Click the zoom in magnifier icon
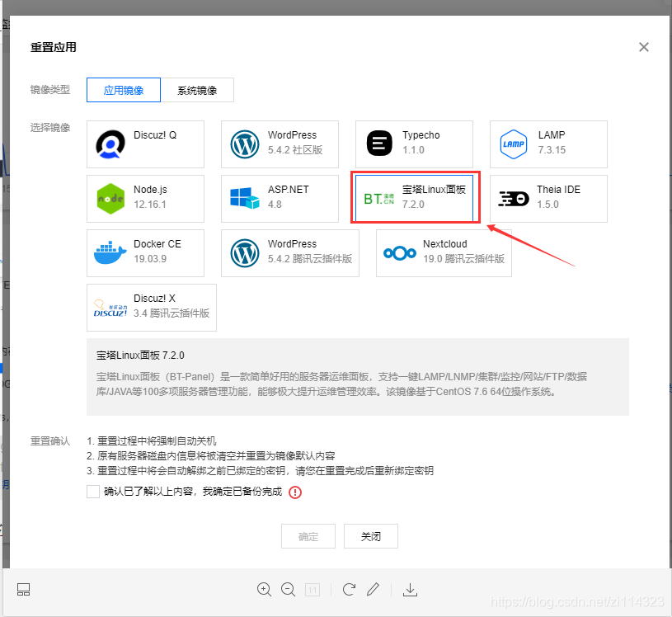 pos(264,589)
